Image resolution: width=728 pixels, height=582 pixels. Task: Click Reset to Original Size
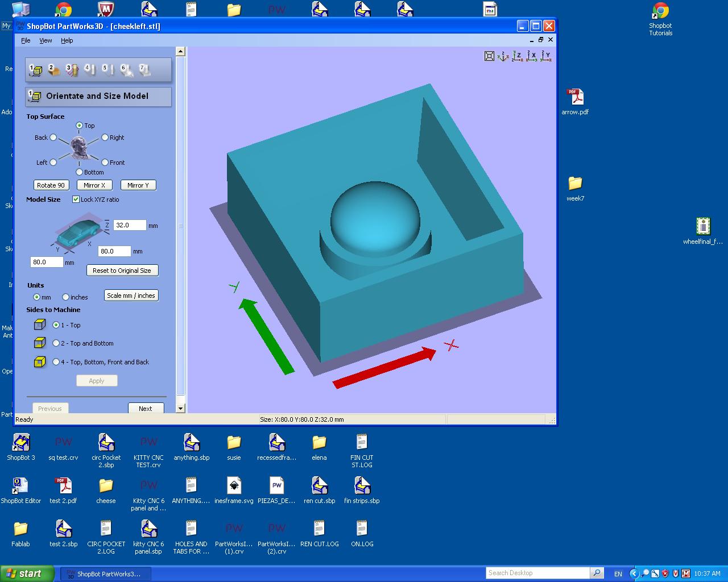[122, 271]
